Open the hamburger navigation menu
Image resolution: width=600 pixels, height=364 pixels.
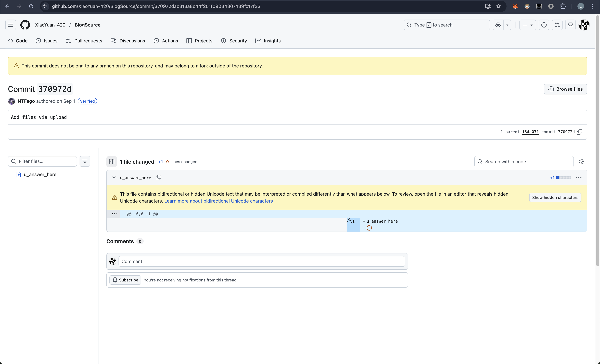tap(10, 25)
